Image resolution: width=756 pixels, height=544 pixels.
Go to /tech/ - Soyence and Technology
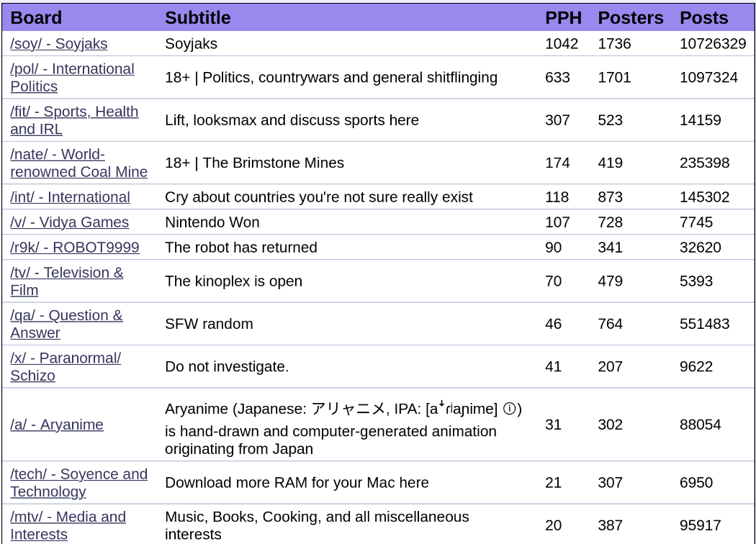click(x=78, y=474)
